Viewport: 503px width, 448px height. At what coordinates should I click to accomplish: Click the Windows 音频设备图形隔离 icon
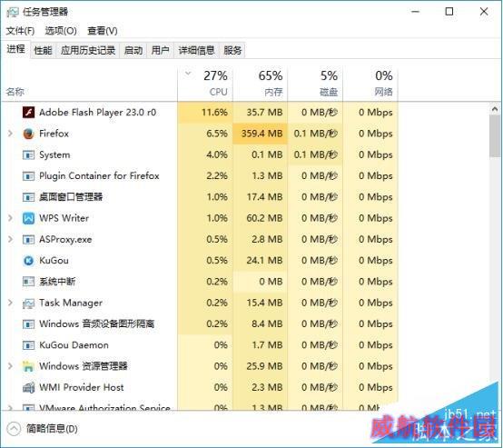point(28,324)
